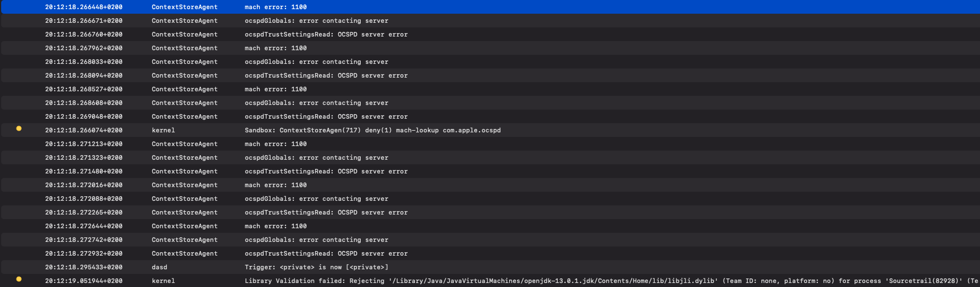Image resolution: width=980 pixels, height=287 pixels.
Task: Select the mach error row at 20:12:18.268527
Action: pos(490,89)
